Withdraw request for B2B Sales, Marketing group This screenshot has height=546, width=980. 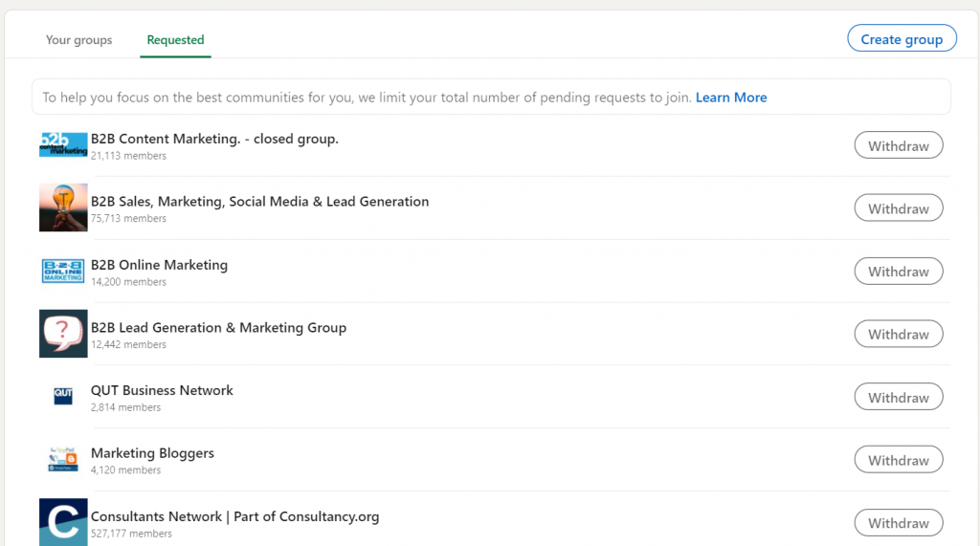click(x=898, y=208)
